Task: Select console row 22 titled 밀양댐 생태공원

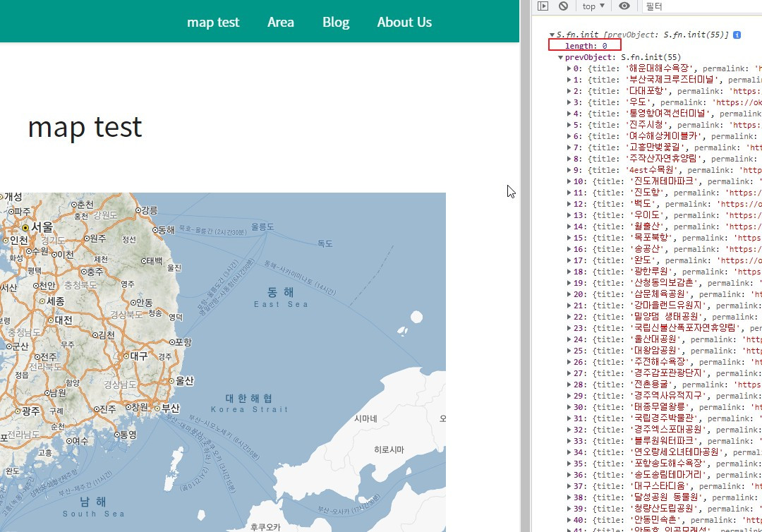Action: [664, 317]
